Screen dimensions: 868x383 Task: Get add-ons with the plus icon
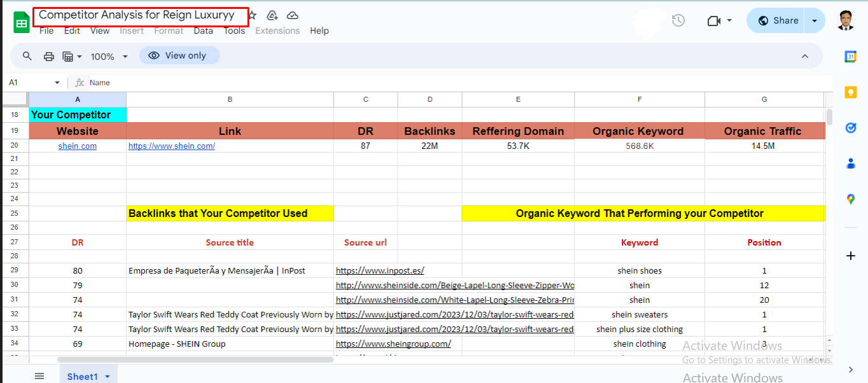(x=851, y=256)
